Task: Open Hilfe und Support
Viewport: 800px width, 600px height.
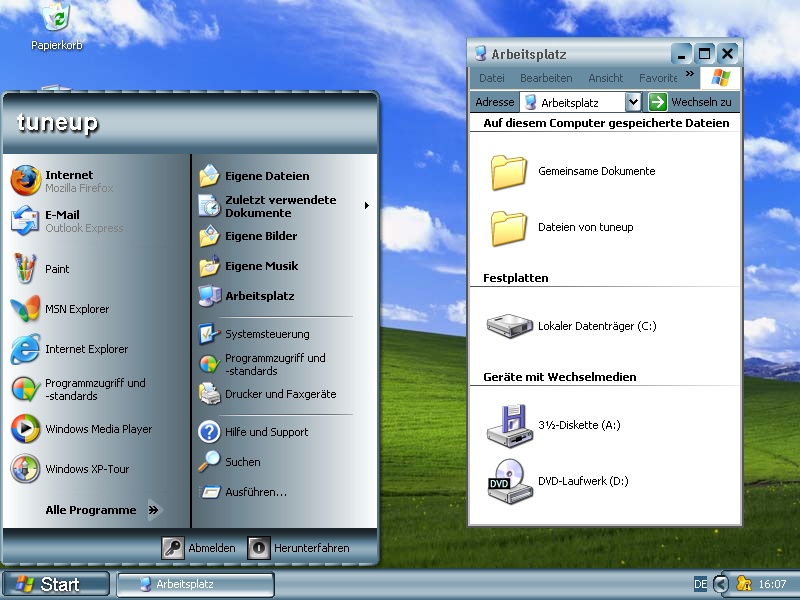Action: point(254,432)
